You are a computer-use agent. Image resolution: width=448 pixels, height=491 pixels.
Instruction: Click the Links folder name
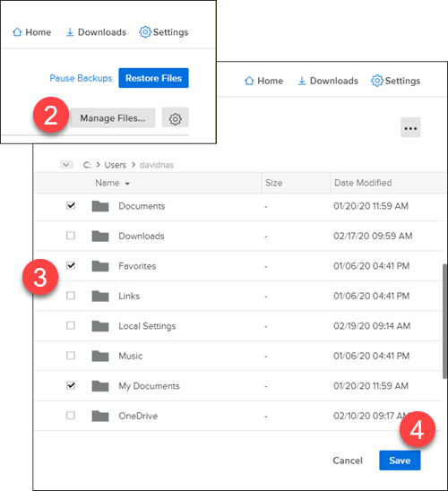(129, 296)
